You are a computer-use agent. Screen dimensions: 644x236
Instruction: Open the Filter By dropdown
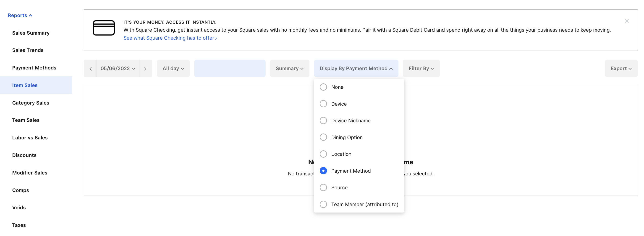421,69
